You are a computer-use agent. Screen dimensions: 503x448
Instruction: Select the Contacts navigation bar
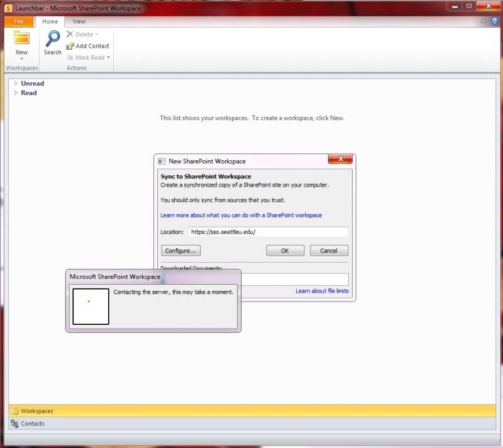252,423
